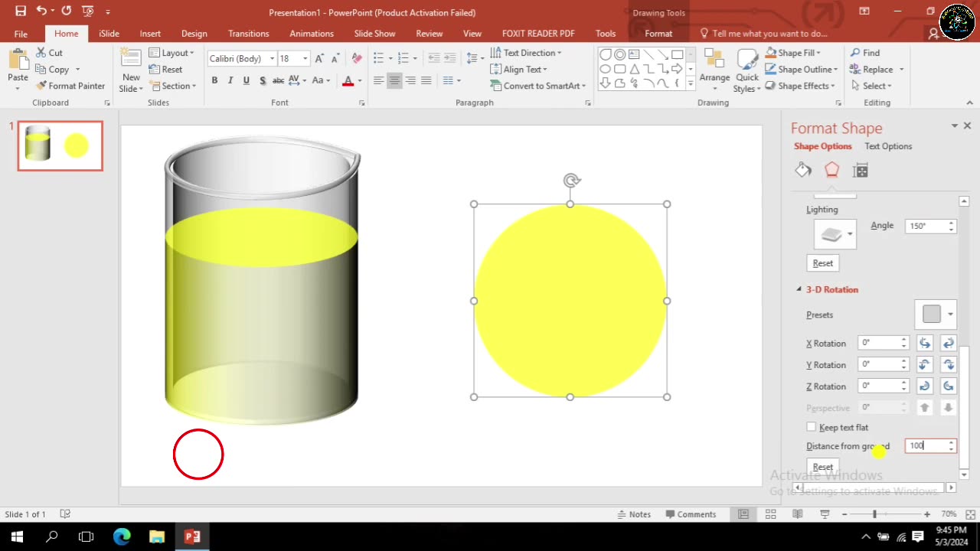Enable Keep text flat checkbox
The width and height of the screenshot is (980, 551).
(x=812, y=427)
